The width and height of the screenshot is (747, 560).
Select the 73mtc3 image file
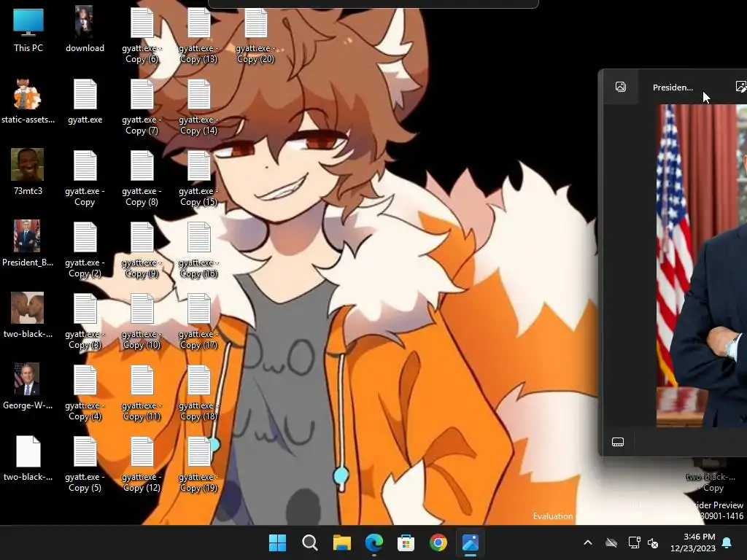pyautogui.click(x=28, y=172)
